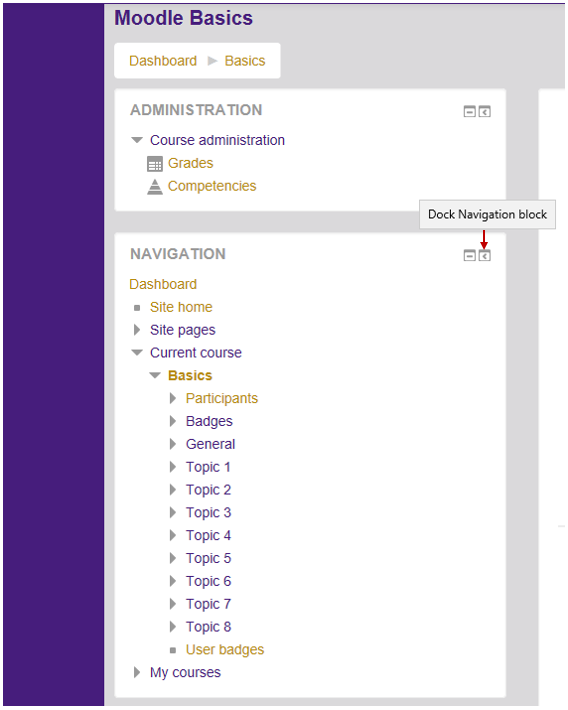
Task: Collapse the Basics course node
Action: point(155,375)
